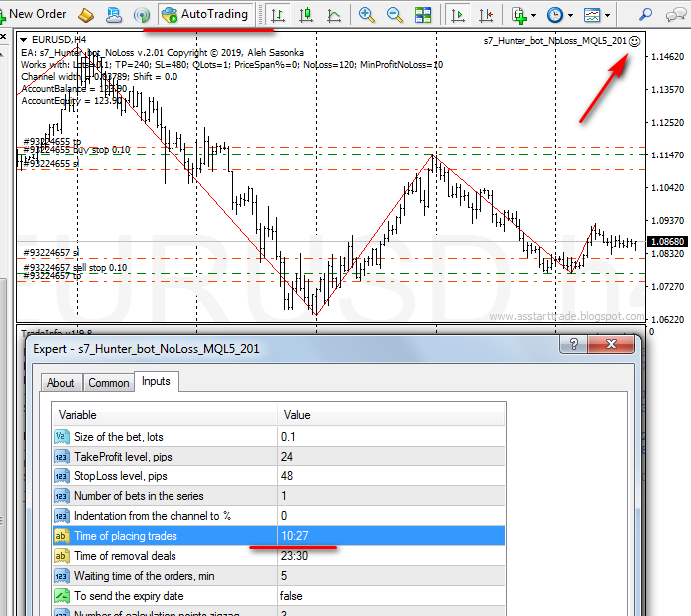Image resolution: width=691 pixels, height=616 pixels.
Task: Select 'Size of the bet, lots' row
Action: tap(278, 437)
